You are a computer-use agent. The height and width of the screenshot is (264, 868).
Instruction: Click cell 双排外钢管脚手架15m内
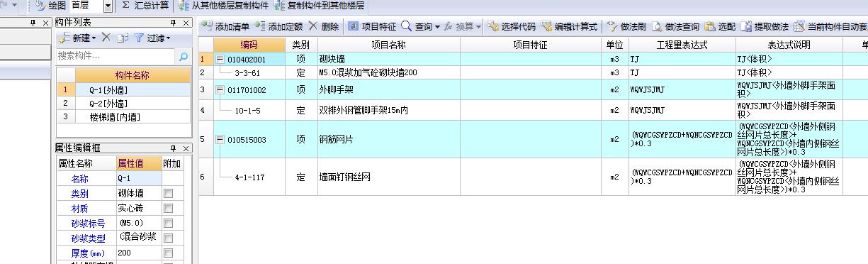click(x=389, y=110)
